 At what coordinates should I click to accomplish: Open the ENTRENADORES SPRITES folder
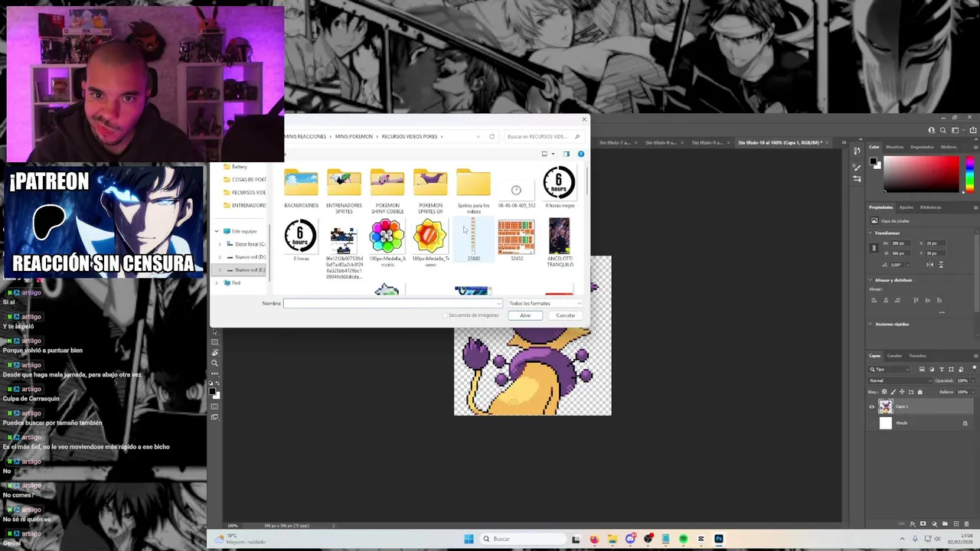click(344, 191)
